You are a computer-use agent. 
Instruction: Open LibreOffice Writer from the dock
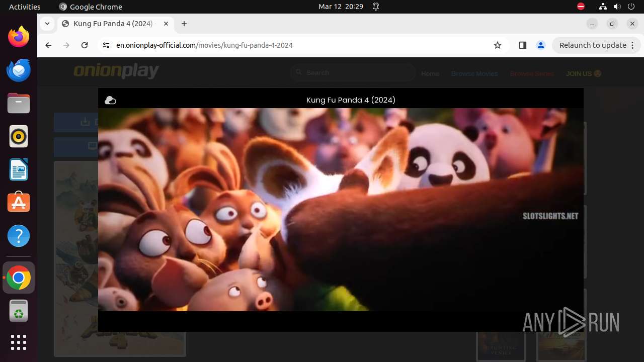coord(19,169)
